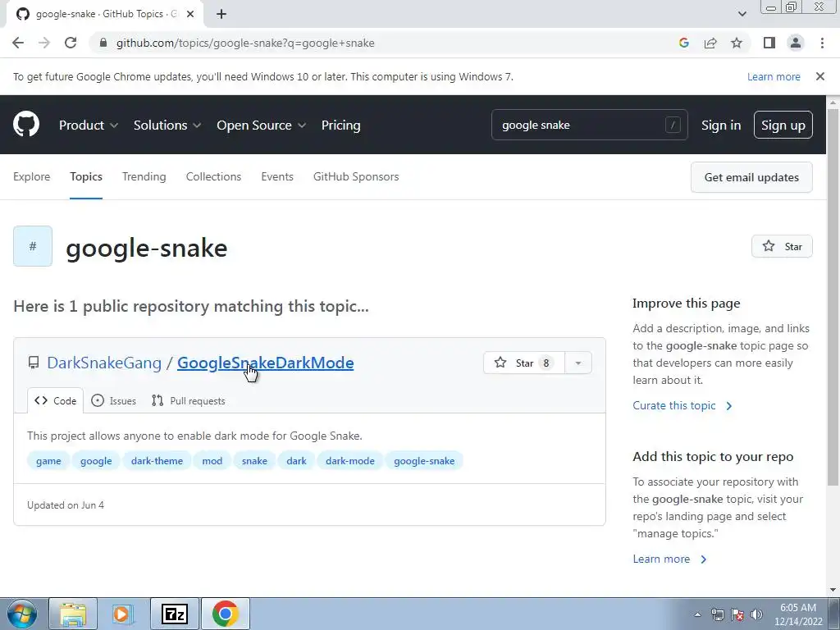The height and width of the screenshot is (630, 840).
Task: Go to the Explore tab
Action: point(32,177)
